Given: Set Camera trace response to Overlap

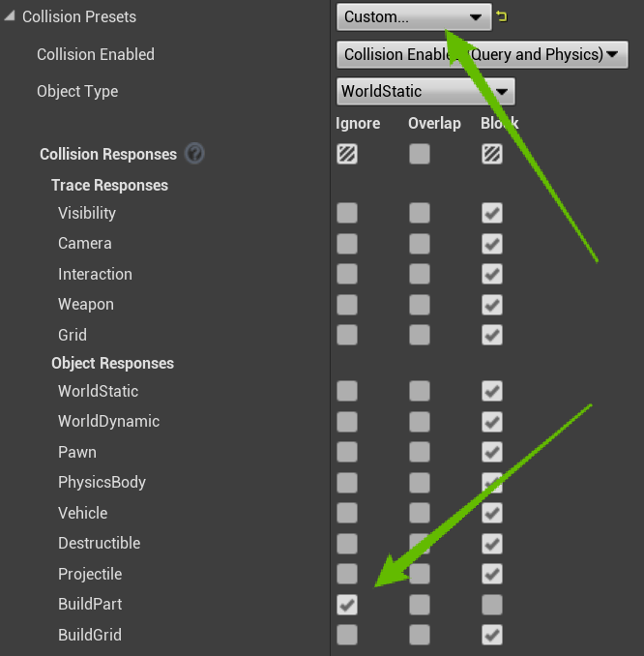Looking at the screenshot, I should coord(420,244).
